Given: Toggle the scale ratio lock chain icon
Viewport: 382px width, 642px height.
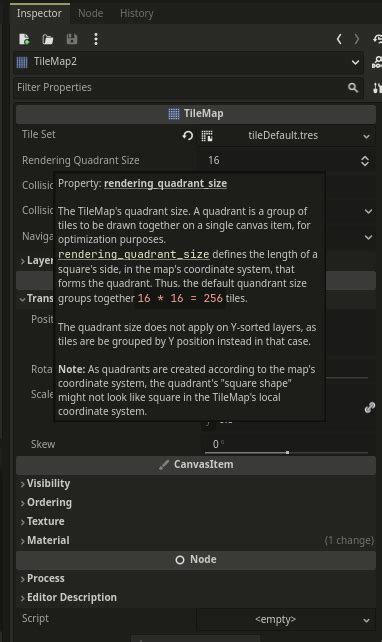Looking at the screenshot, I should coord(369,408).
